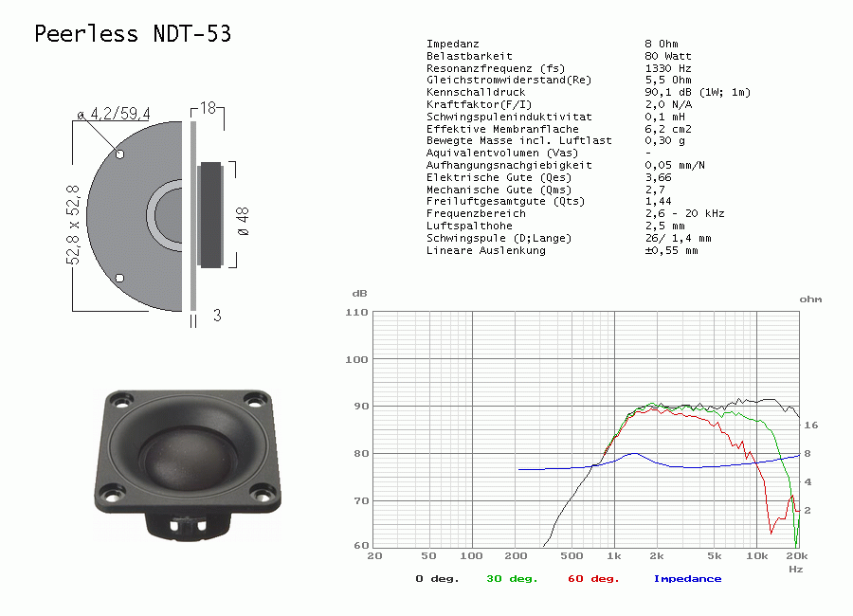Screen dimensions: 853x616
Task: Click the Peerless NDT-53 title
Action: tap(133, 34)
